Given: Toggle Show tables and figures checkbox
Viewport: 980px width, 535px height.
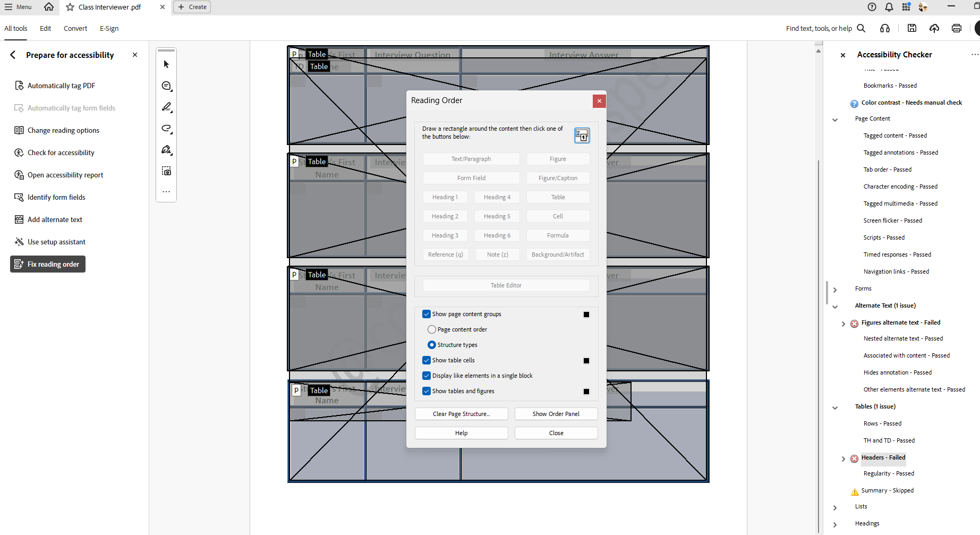Looking at the screenshot, I should (427, 391).
